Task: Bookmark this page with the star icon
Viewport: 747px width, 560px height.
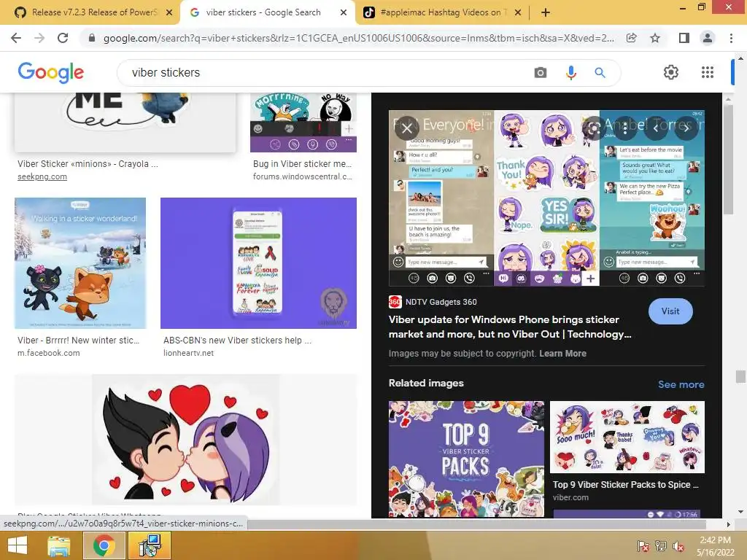Action: (x=655, y=38)
